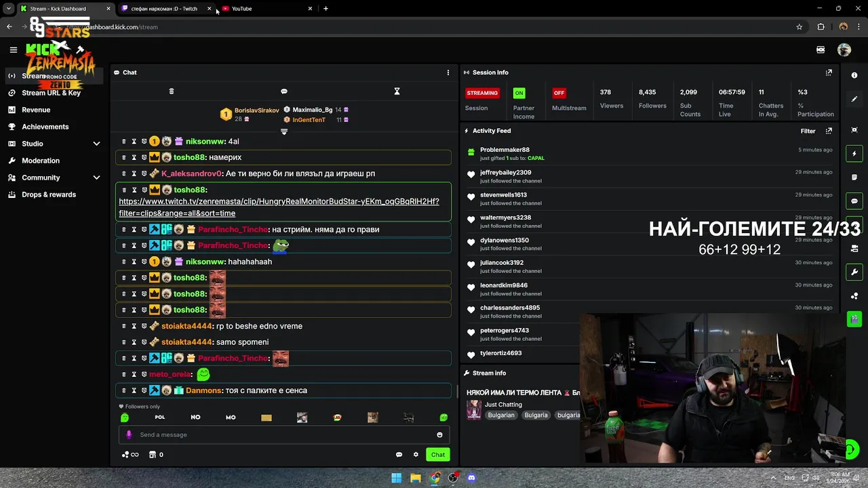Delete niksonww's '4al' message with trash icon

pos(123,142)
